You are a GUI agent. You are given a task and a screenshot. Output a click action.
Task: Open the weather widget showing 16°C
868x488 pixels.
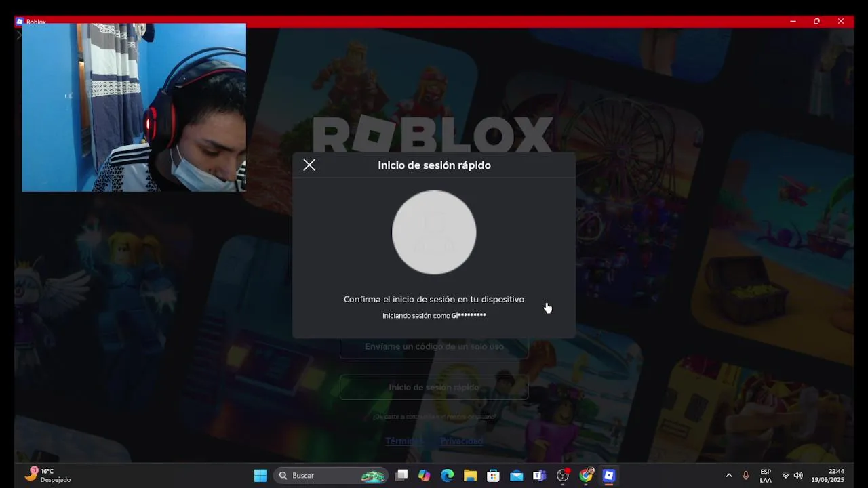coord(47,475)
